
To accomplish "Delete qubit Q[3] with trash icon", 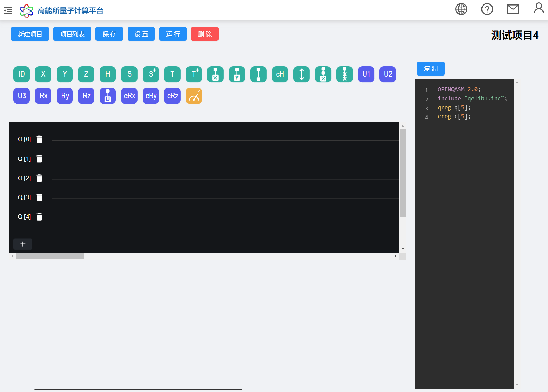I will pyautogui.click(x=39, y=197).
